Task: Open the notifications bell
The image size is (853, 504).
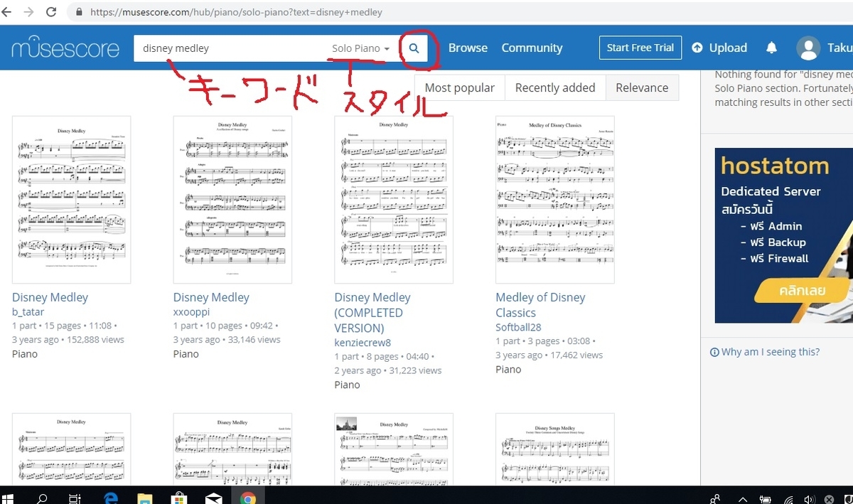Action: 771,48
